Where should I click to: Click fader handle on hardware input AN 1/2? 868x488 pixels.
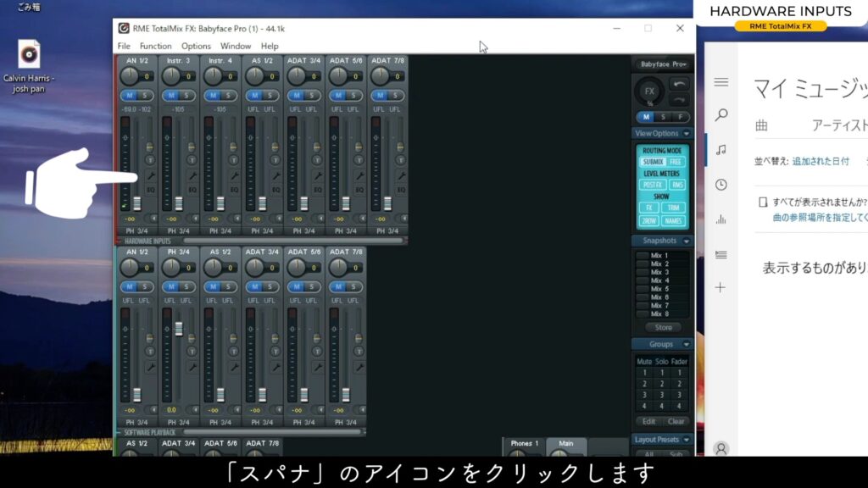136,203
